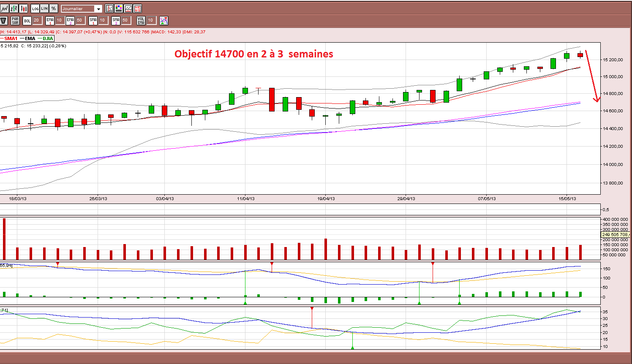632x364 pixels.
Task: Toggle the BOL Bollinger bands indicator
Action: [x=27, y=20]
